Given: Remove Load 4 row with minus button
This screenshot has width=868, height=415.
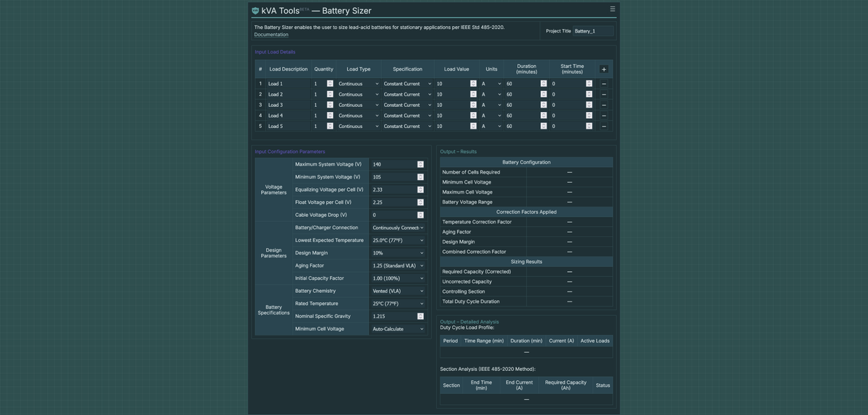Looking at the screenshot, I should 604,116.
